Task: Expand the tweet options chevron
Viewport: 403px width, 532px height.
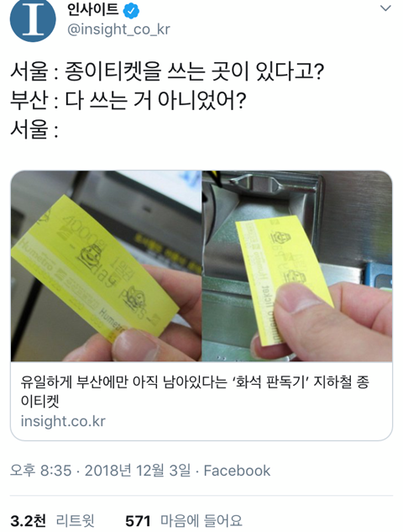Action: point(385,8)
